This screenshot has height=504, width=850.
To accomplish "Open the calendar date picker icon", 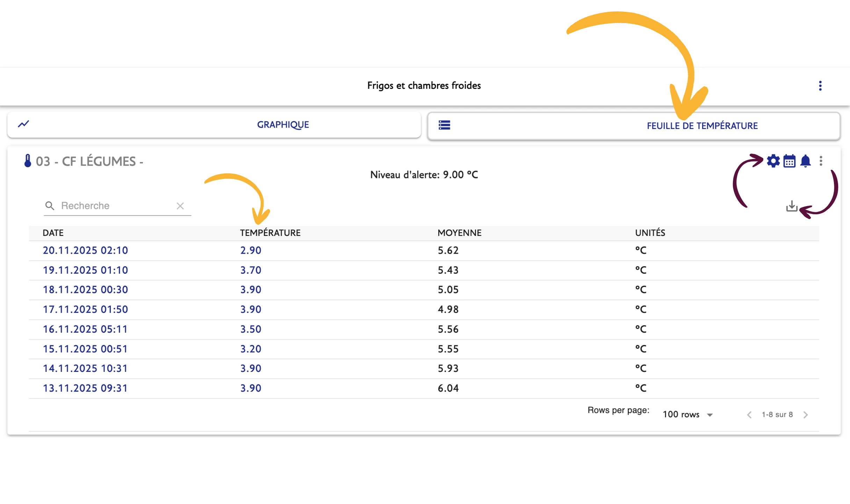I will 789,161.
